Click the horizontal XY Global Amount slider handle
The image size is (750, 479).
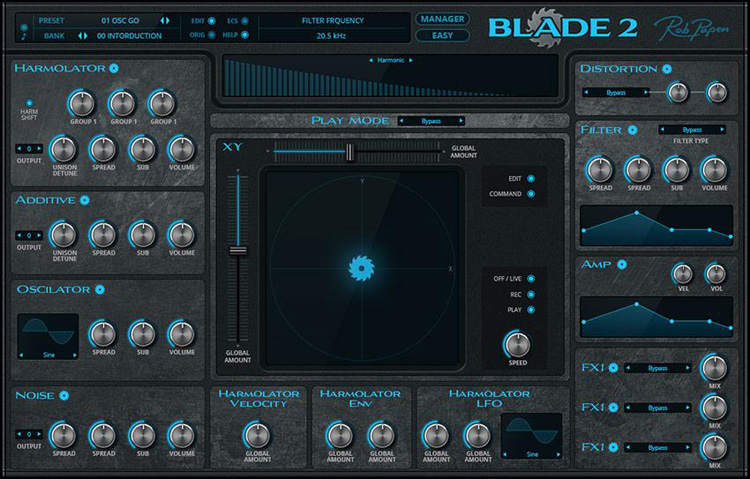coord(350,152)
